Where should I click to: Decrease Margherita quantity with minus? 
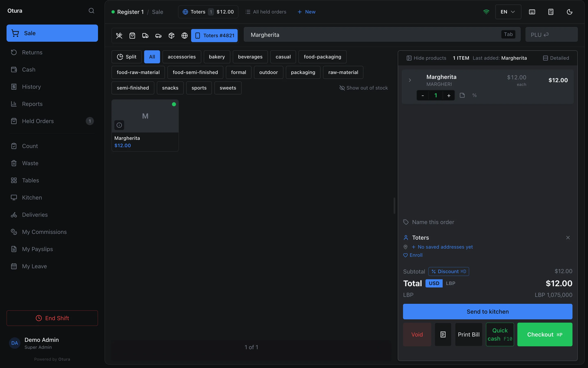pyautogui.click(x=423, y=95)
